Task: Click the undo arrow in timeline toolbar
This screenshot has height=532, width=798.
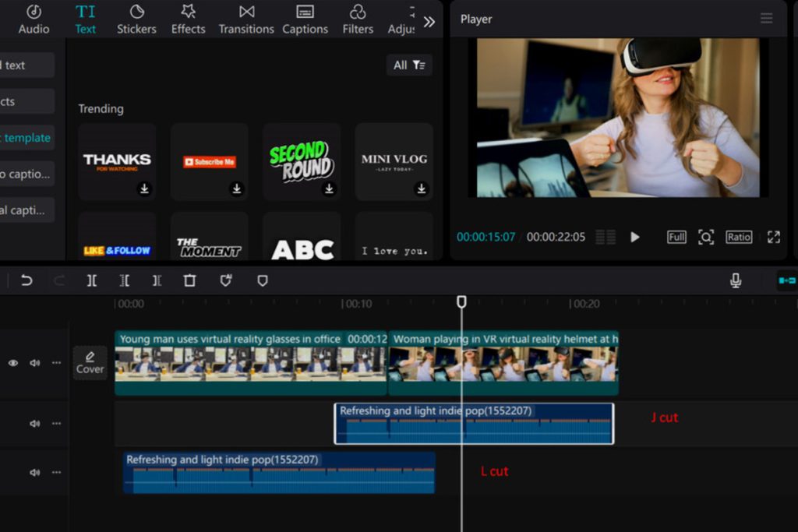Action: [26, 280]
